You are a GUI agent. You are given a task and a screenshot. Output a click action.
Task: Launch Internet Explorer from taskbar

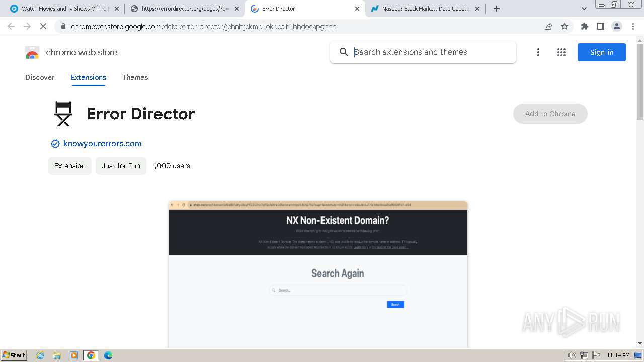40,355
